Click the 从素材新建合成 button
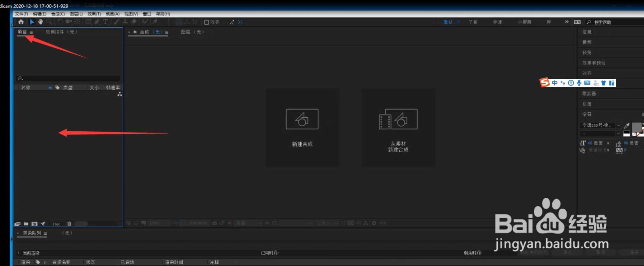Viewport: 644px width, 266px height. pyautogui.click(x=398, y=127)
